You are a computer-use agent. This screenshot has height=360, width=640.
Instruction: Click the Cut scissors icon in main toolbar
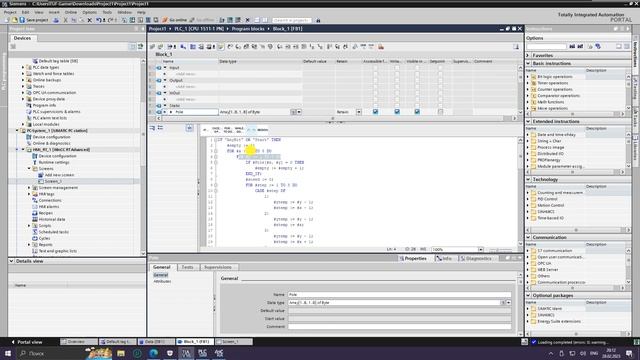[65, 20]
